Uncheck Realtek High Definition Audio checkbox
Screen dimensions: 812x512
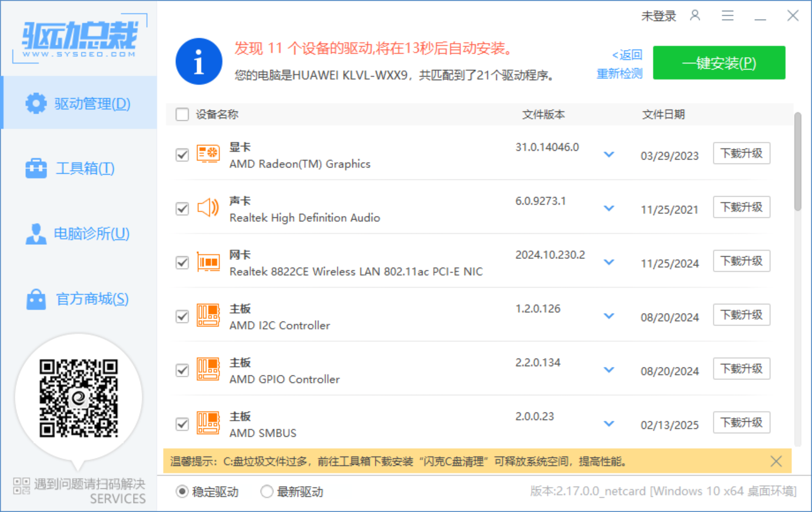[x=182, y=209]
